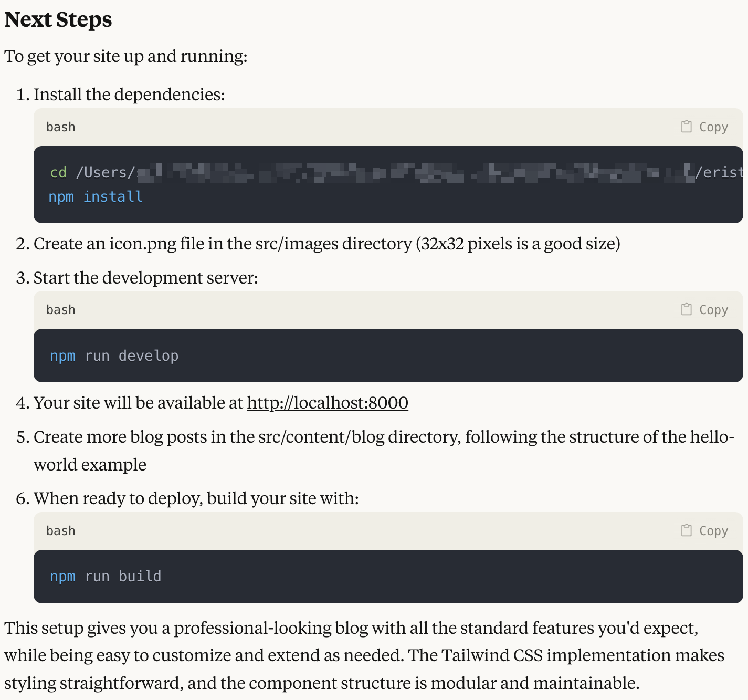Click the "Create more blog posts" step text
The height and width of the screenshot is (700, 748).
pyautogui.click(x=383, y=437)
